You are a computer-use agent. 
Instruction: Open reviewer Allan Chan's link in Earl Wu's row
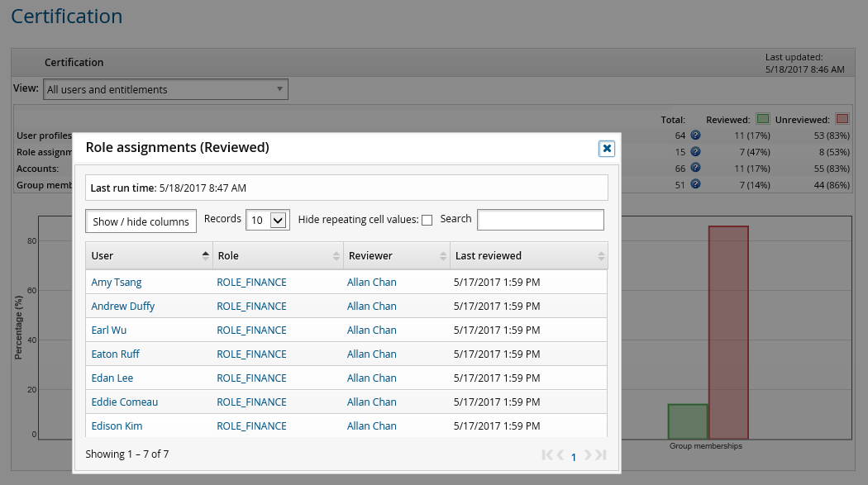tap(371, 330)
